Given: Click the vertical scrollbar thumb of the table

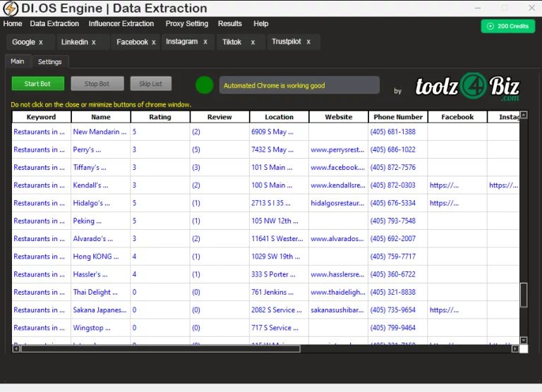Looking at the screenshot, I should 524,295.
